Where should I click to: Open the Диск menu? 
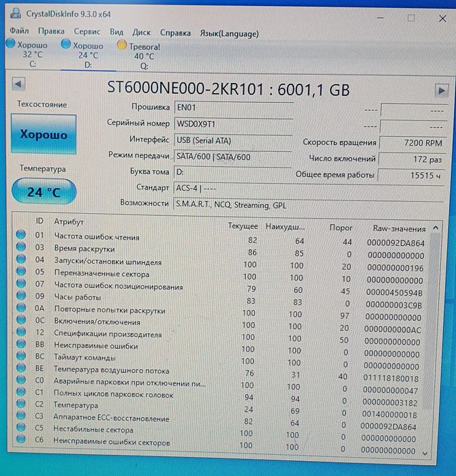[141, 33]
